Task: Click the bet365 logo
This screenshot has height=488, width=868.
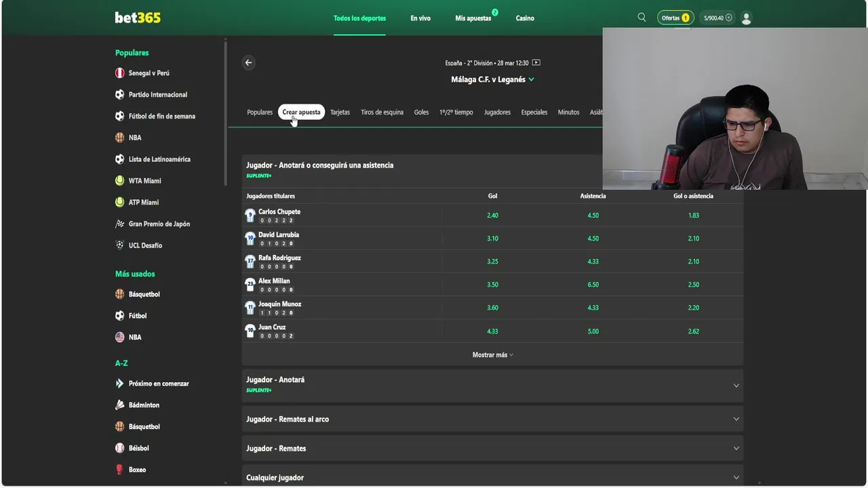Action: point(138,18)
